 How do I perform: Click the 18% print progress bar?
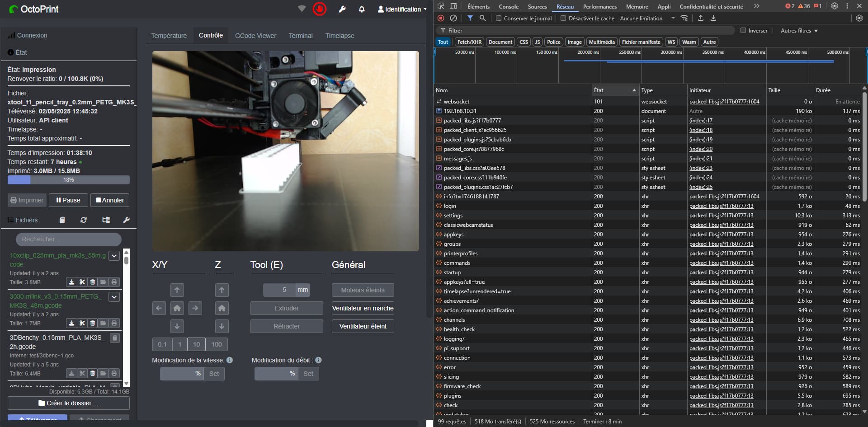click(x=69, y=180)
